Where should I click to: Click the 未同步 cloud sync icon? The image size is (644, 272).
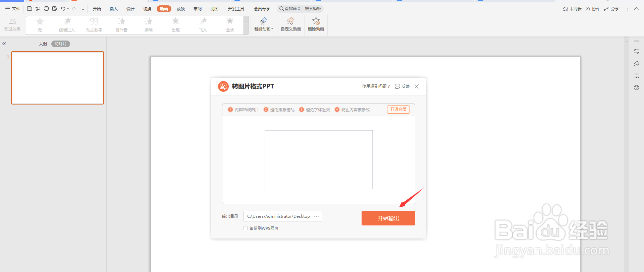pos(572,9)
